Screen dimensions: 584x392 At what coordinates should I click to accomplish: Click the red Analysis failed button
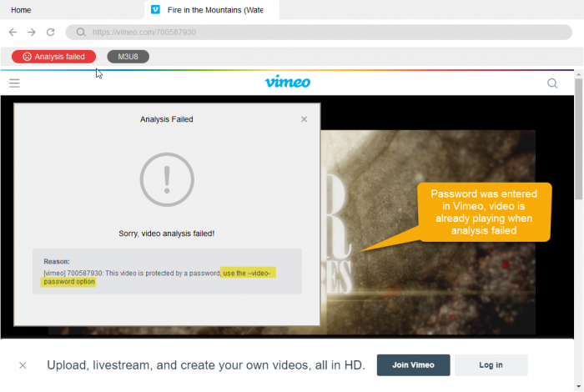pyautogui.click(x=53, y=57)
